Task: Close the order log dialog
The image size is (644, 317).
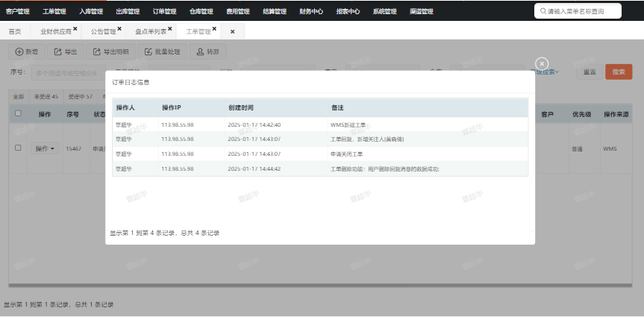Action: coord(542,63)
